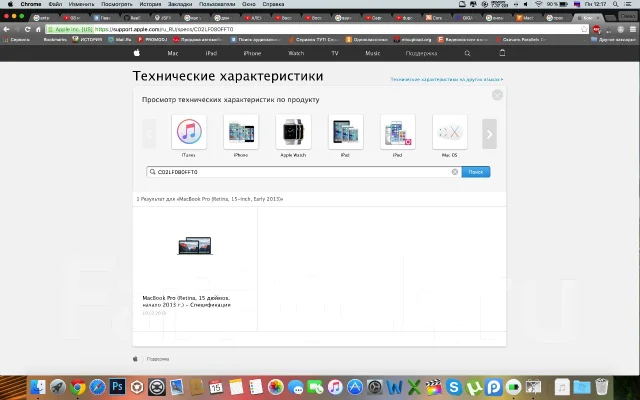Open MacBook Pro Retina 15 specification link
The width and height of the screenshot is (640, 400).
tap(187, 301)
